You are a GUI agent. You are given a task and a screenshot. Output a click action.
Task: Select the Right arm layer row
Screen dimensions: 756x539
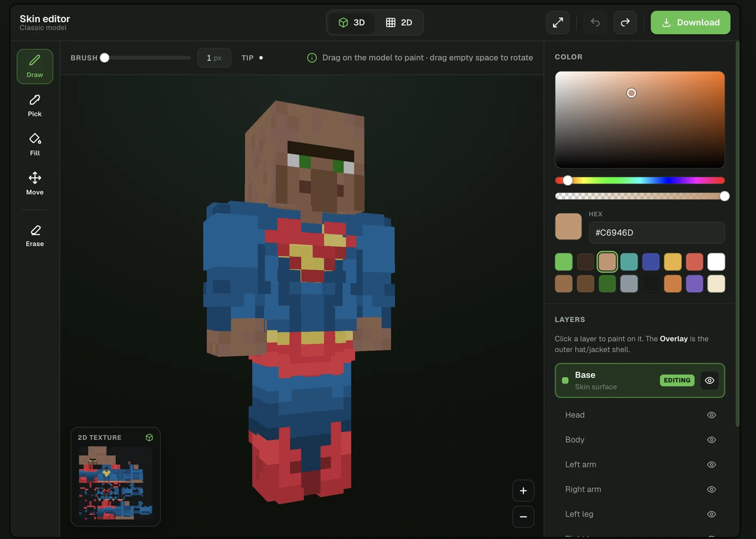[x=640, y=489]
